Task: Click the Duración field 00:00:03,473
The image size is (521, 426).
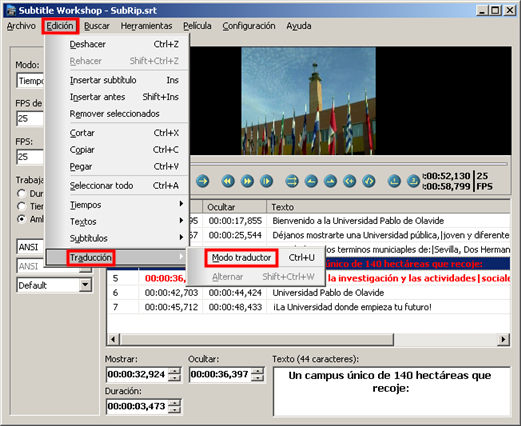Action: pos(137,406)
